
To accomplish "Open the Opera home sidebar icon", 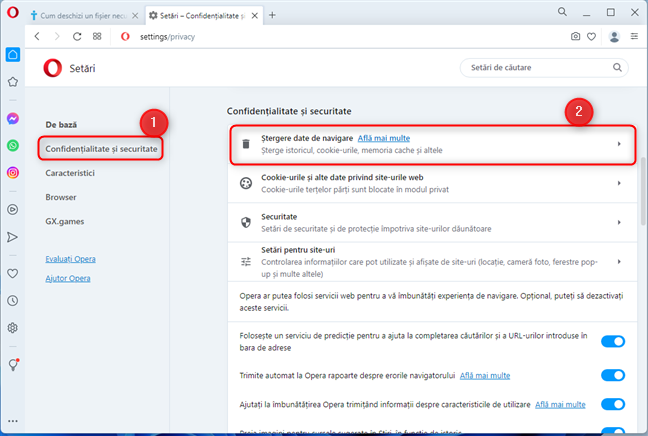I will (x=13, y=54).
